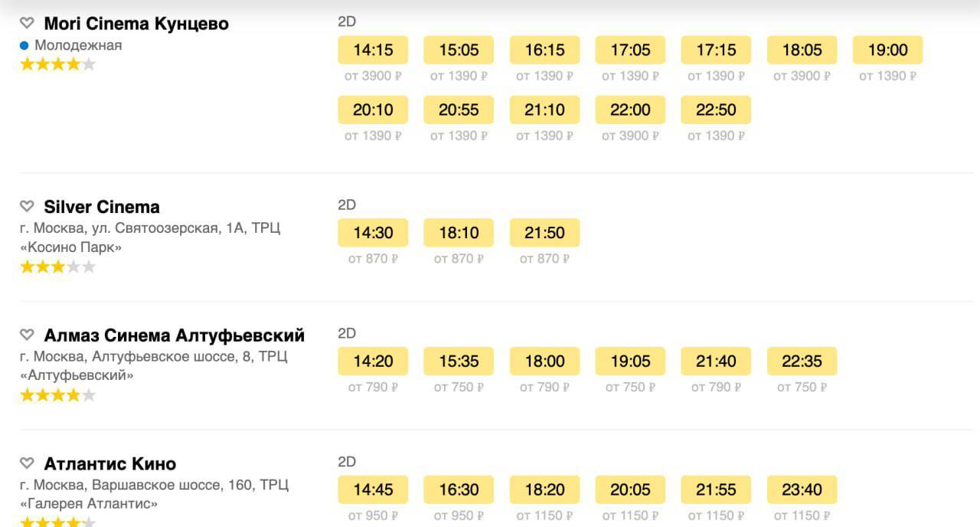Choose the 22:35 session at Алмаз Синема
This screenshot has width=980, height=527.
tap(802, 362)
